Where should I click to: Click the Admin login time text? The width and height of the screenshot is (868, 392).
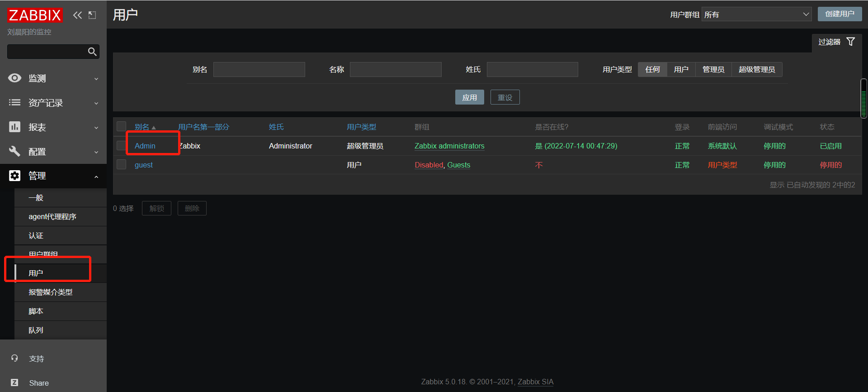(x=576, y=146)
